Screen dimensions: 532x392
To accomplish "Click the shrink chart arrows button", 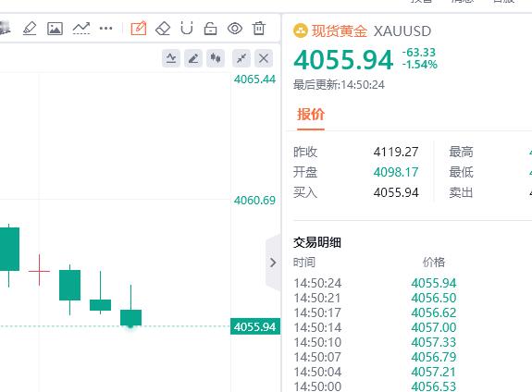I will pyautogui.click(x=241, y=58).
